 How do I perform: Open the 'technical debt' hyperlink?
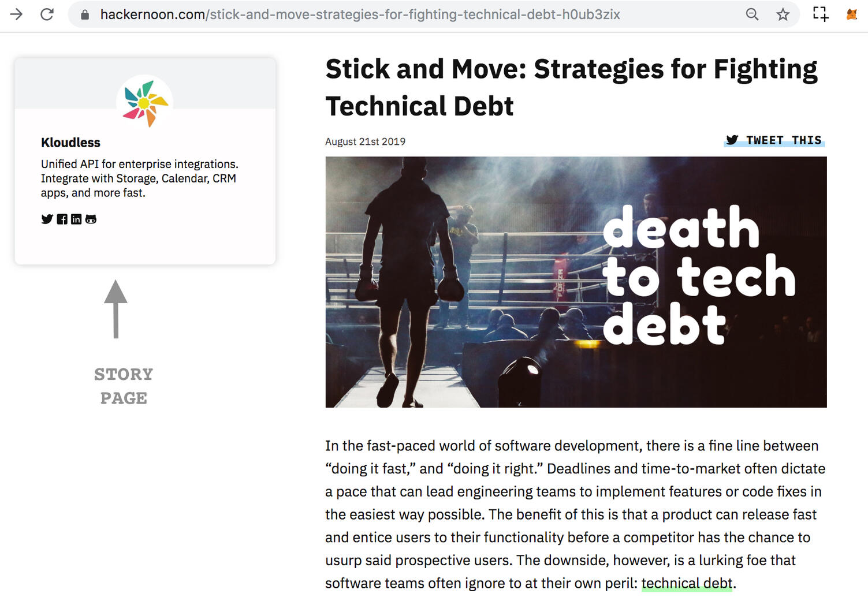(687, 583)
